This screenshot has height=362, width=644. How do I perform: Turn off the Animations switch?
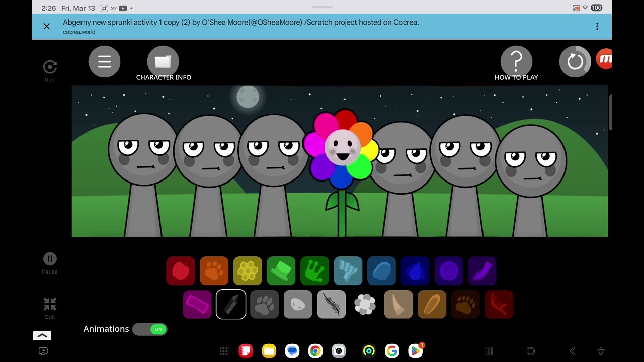[149, 329]
